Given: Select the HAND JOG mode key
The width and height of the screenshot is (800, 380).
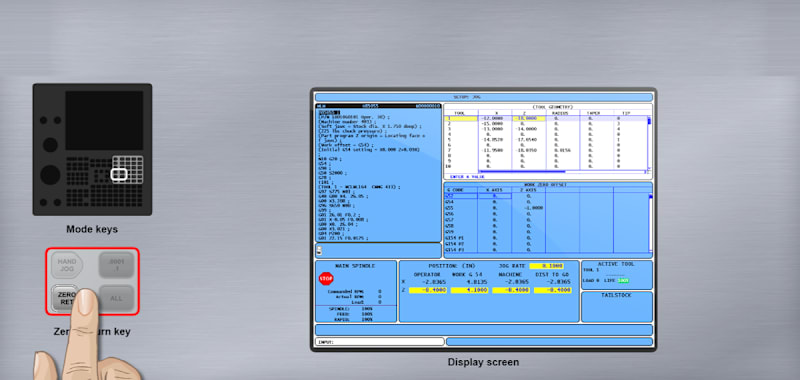Looking at the screenshot, I should [x=67, y=265].
